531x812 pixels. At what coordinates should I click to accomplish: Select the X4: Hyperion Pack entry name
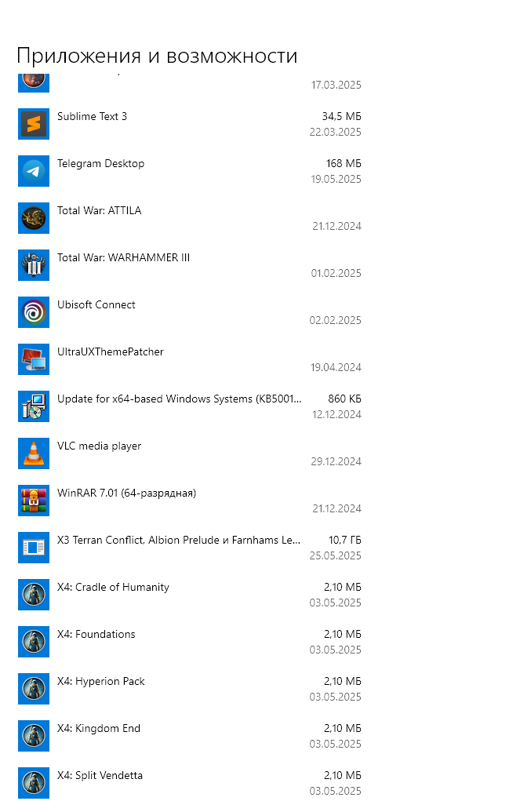click(101, 682)
